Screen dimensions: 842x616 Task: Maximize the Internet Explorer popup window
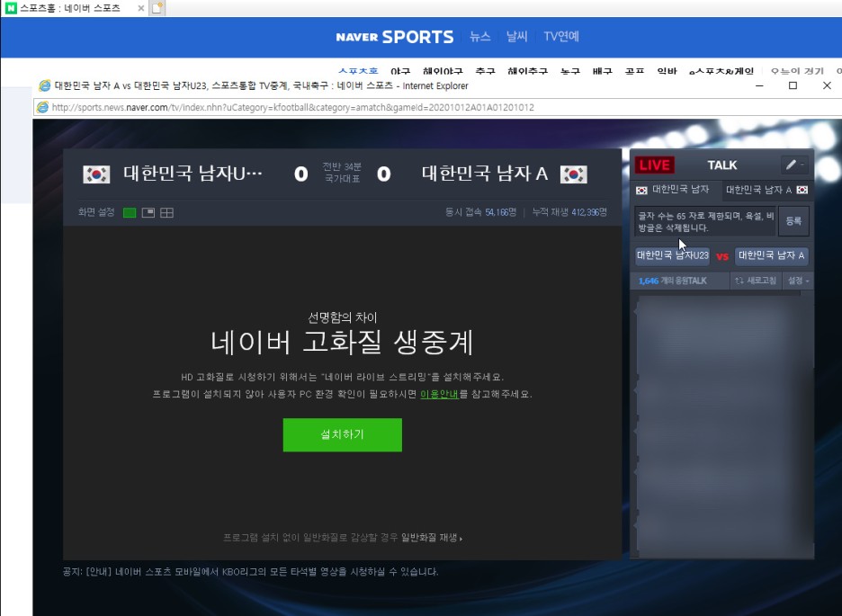(793, 85)
